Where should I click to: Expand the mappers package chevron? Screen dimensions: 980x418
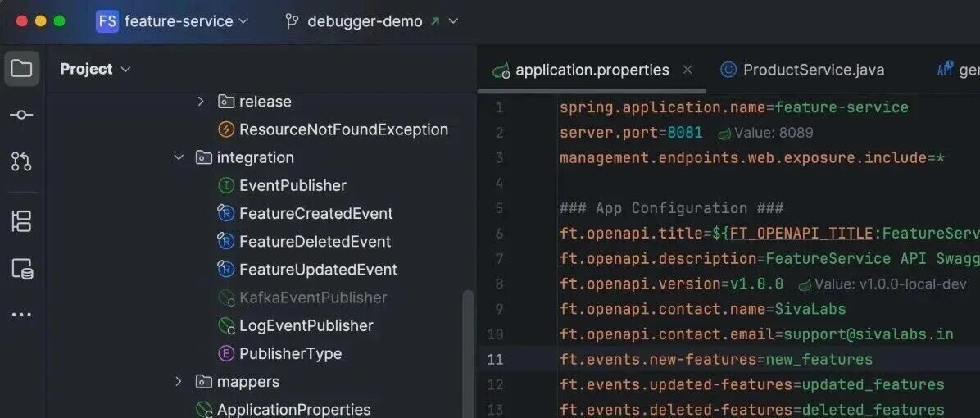click(178, 381)
